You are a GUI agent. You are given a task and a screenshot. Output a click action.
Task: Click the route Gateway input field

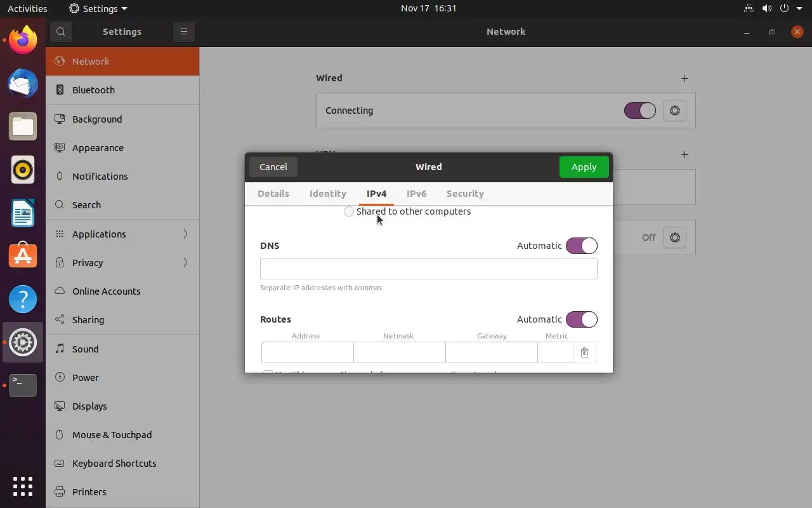492,352
